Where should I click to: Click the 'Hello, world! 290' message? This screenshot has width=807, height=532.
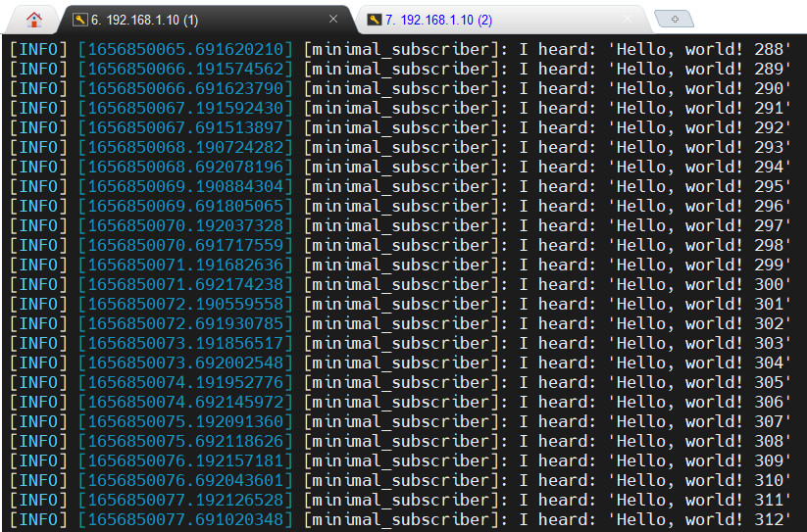tap(699, 88)
